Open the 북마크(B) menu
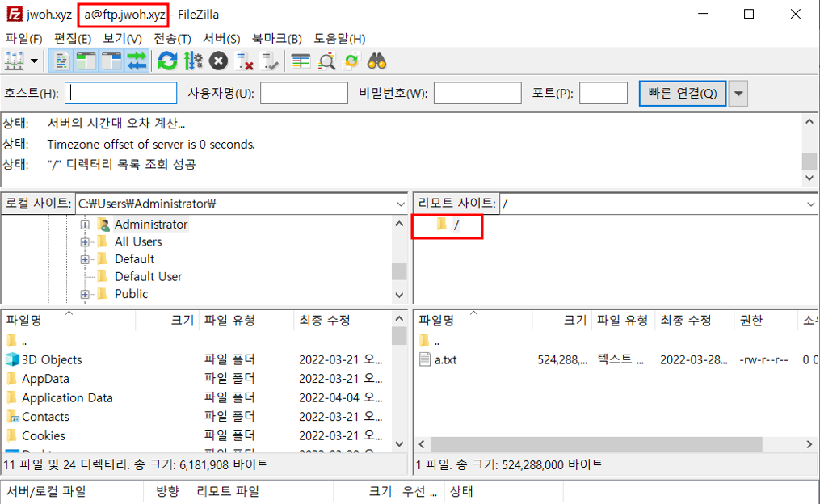Viewport: 820px width, 504px height. [276, 39]
